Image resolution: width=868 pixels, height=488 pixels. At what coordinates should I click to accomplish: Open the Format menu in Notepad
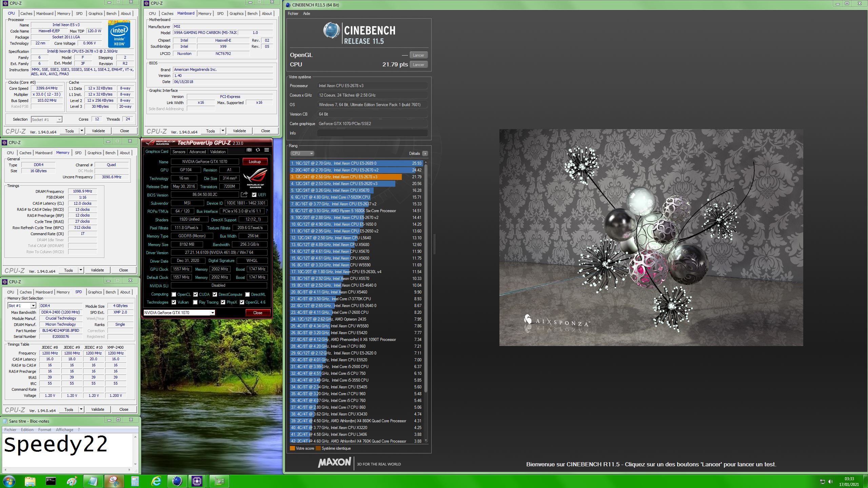pyautogui.click(x=45, y=430)
